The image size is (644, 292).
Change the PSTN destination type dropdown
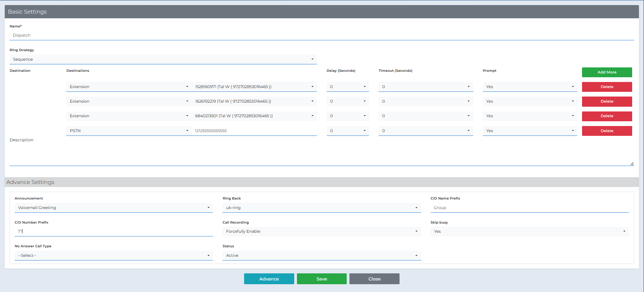pyautogui.click(x=129, y=131)
